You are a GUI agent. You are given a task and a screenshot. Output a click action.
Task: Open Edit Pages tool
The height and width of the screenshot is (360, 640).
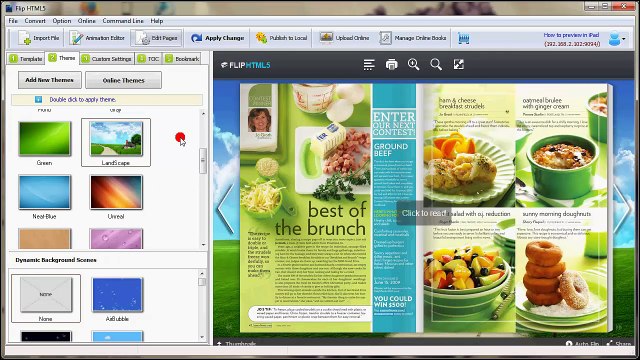(x=156, y=38)
